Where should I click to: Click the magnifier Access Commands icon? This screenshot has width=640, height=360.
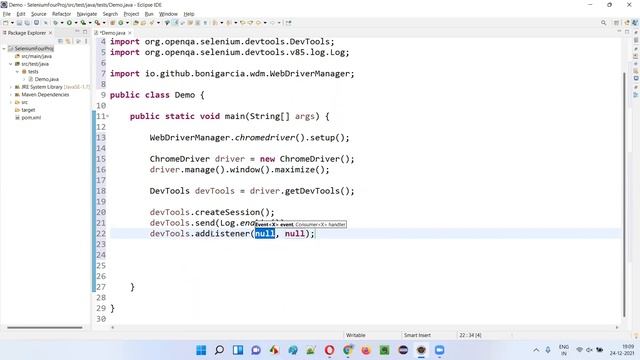click(603, 23)
